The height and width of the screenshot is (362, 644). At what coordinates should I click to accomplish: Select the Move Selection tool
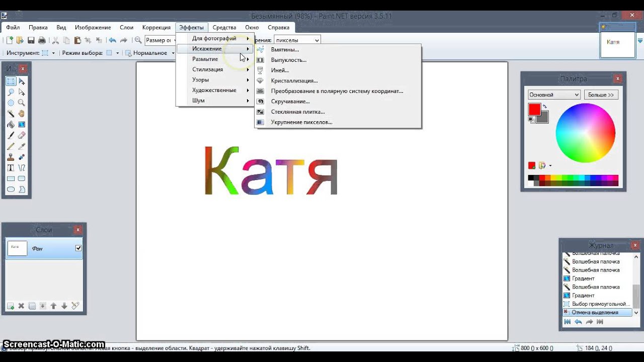(22, 92)
